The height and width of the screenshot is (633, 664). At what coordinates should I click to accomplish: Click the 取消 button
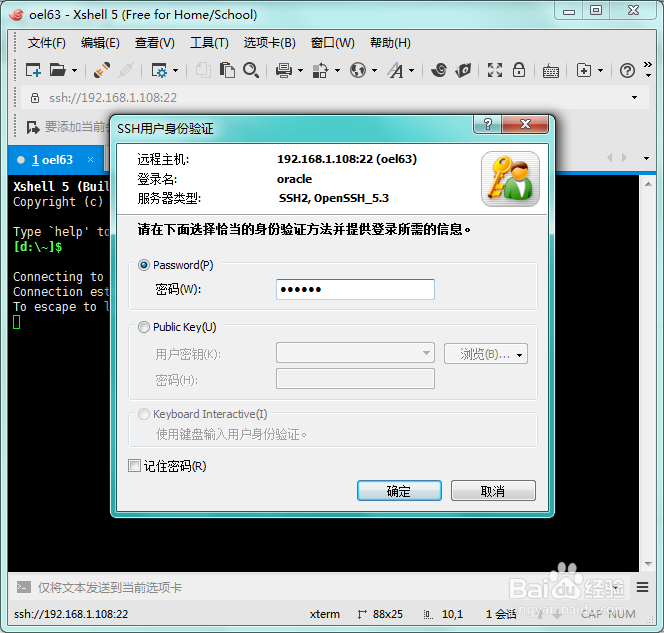point(493,491)
